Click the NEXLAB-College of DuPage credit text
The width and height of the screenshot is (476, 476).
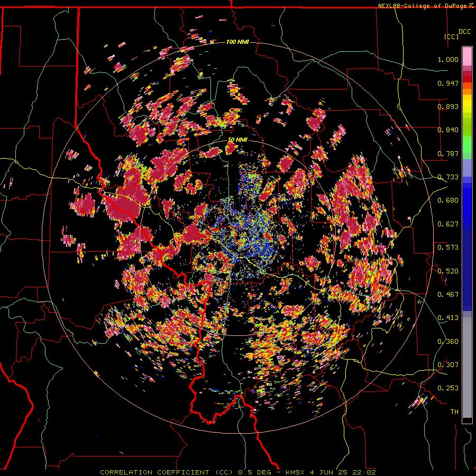[x=424, y=6]
